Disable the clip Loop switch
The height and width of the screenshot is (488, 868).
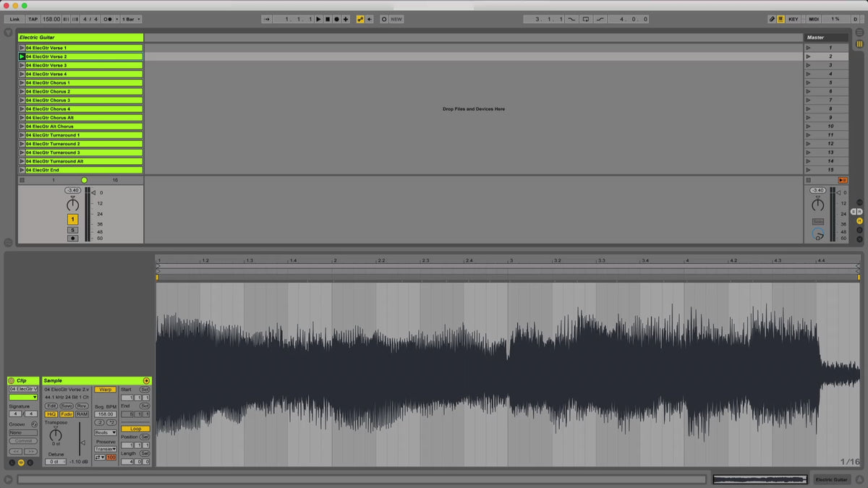pos(135,429)
